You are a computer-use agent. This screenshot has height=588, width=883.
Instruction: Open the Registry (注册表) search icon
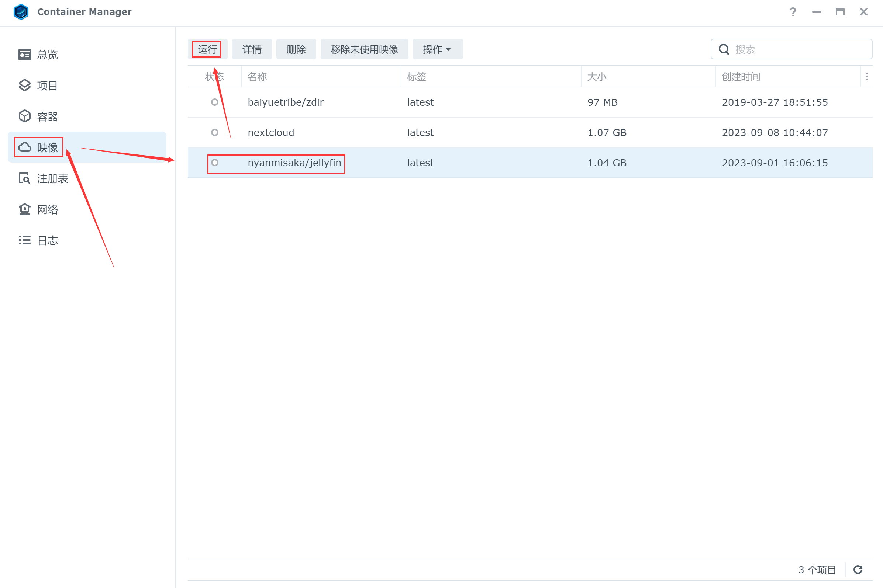click(24, 178)
